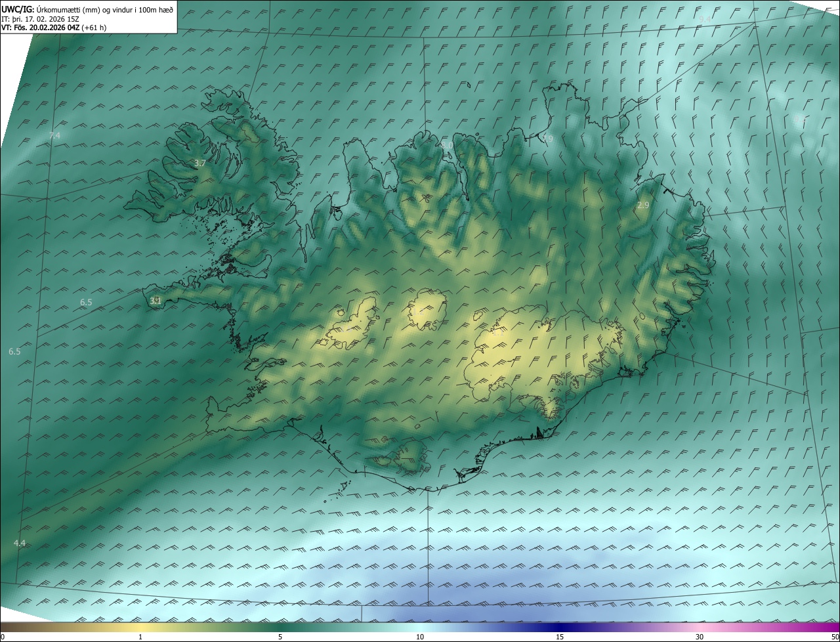Click the 7.4 value label on the map
This screenshot has height=642, width=840.
coord(55,136)
